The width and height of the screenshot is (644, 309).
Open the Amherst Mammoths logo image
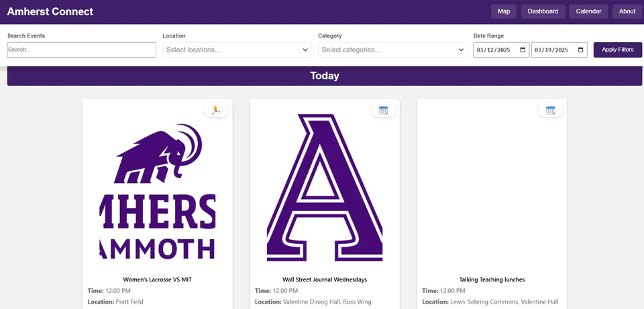[x=158, y=191]
